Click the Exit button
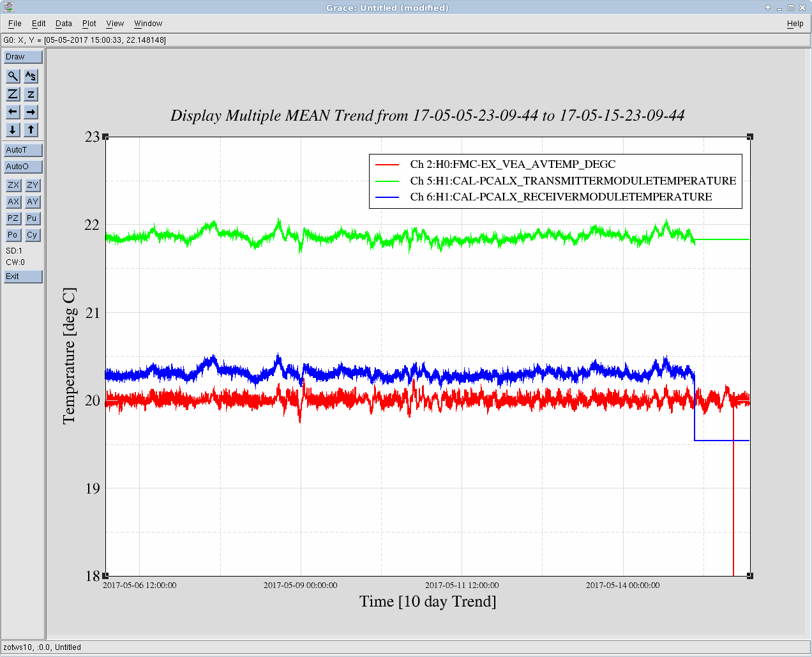 click(x=23, y=276)
